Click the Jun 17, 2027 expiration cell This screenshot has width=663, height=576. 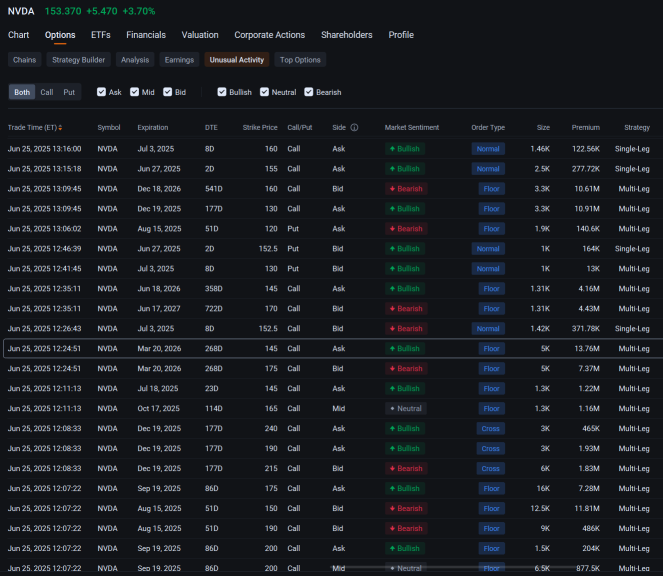(159, 309)
